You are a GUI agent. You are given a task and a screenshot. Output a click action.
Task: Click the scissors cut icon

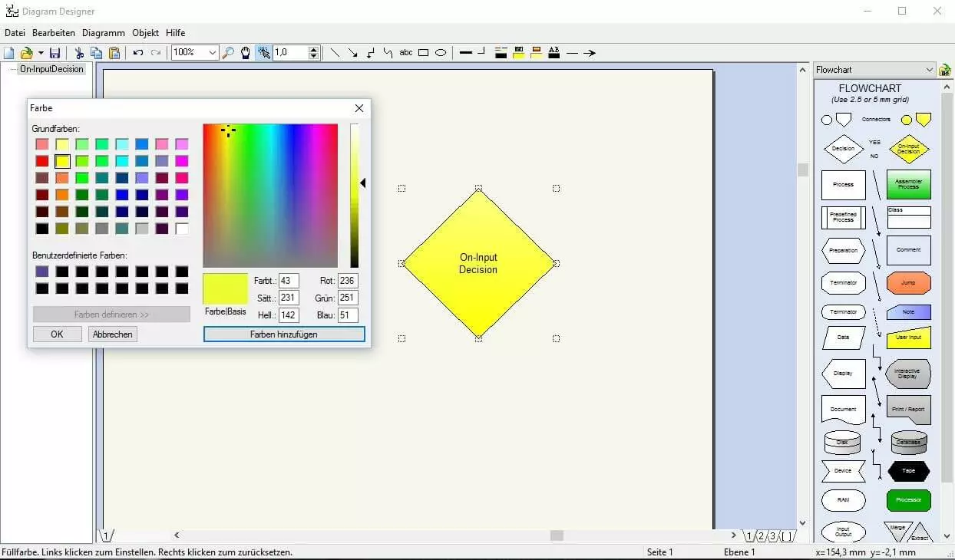(x=78, y=53)
